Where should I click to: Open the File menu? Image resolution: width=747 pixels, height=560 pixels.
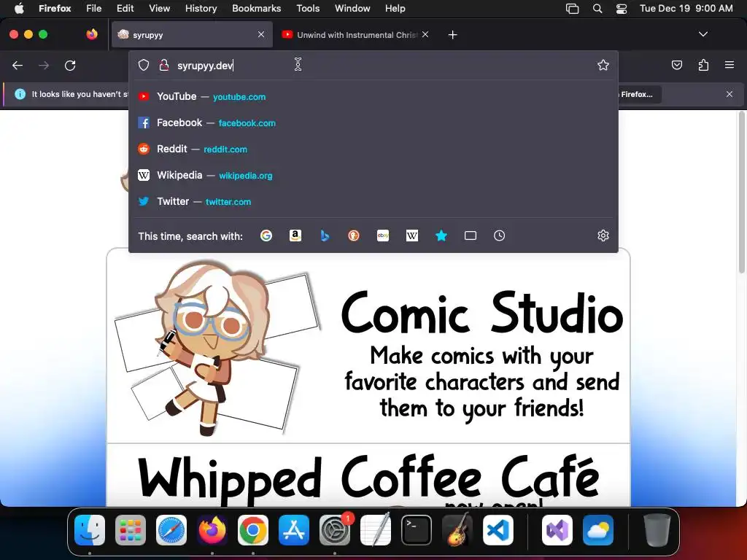94,9
